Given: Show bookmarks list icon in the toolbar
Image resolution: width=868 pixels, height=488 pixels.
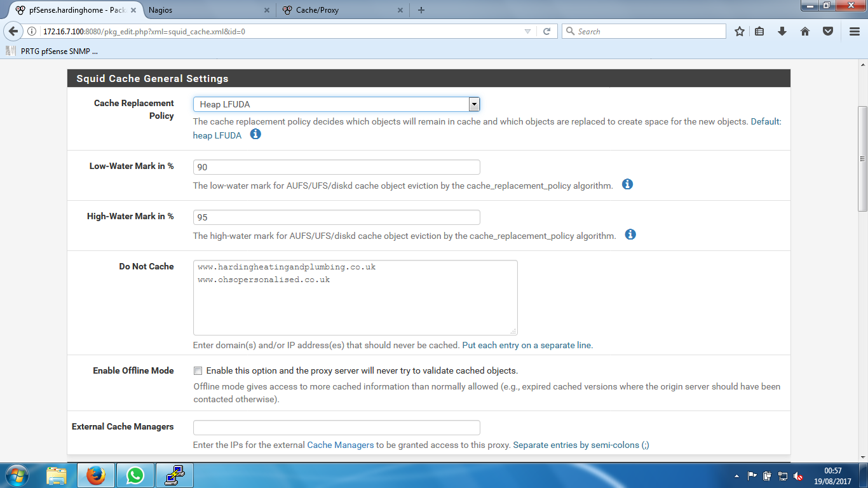Looking at the screenshot, I should 759,31.
